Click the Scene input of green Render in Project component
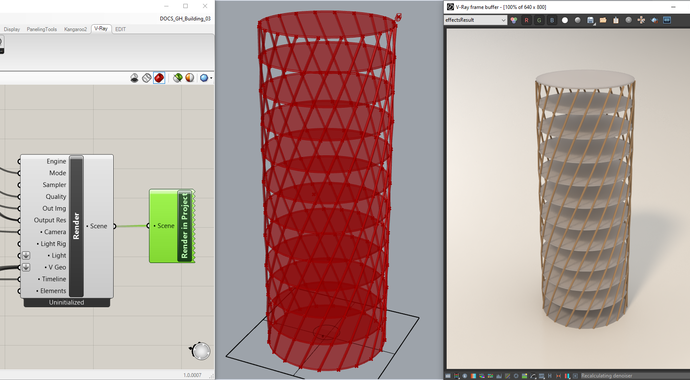 tap(164, 226)
